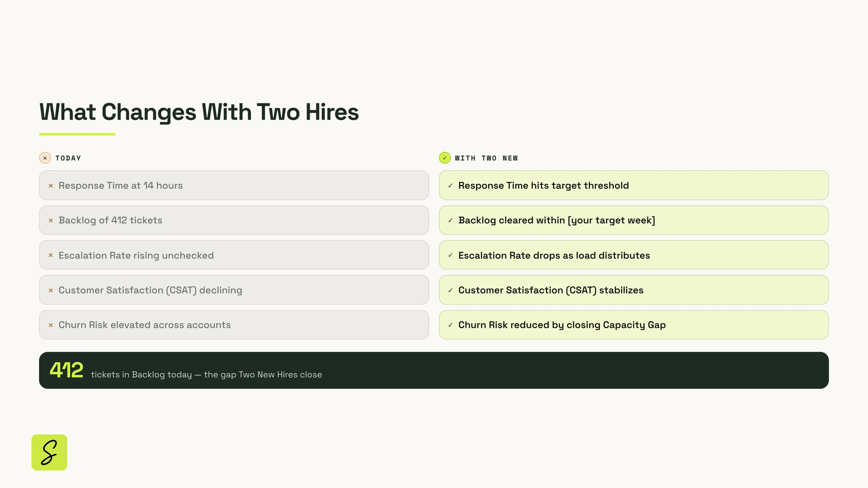Click the X mark before Churn Risk elevated
The width and height of the screenshot is (868, 488).
pyautogui.click(x=51, y=325)
